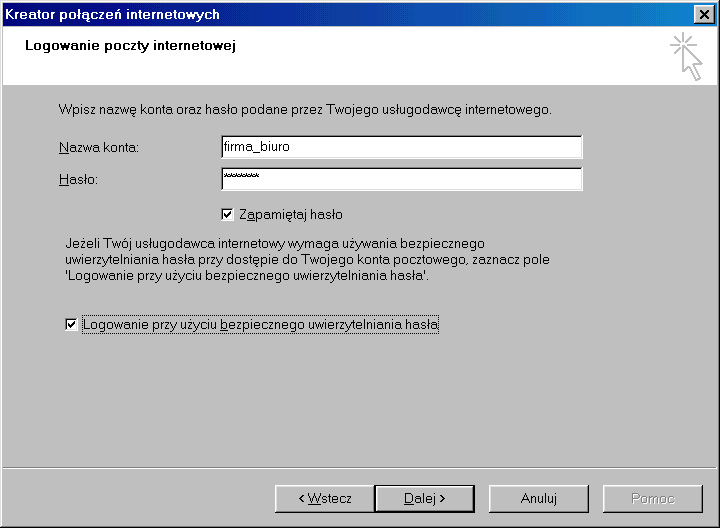Click the Zapamiętaj hasło label text
This screenshot has height=528, width=720.
pyautogui.click(x=291, y=214)
